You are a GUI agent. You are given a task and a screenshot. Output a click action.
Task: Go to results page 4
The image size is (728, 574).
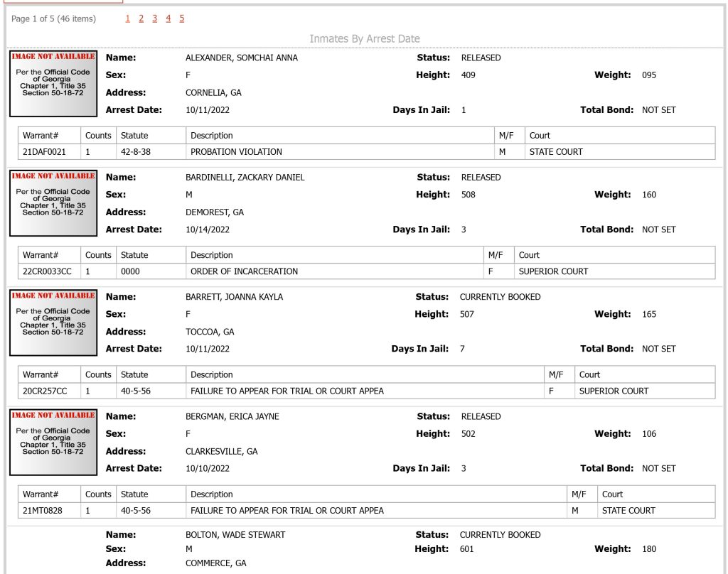pyautogui.click(x=168, y=18)
